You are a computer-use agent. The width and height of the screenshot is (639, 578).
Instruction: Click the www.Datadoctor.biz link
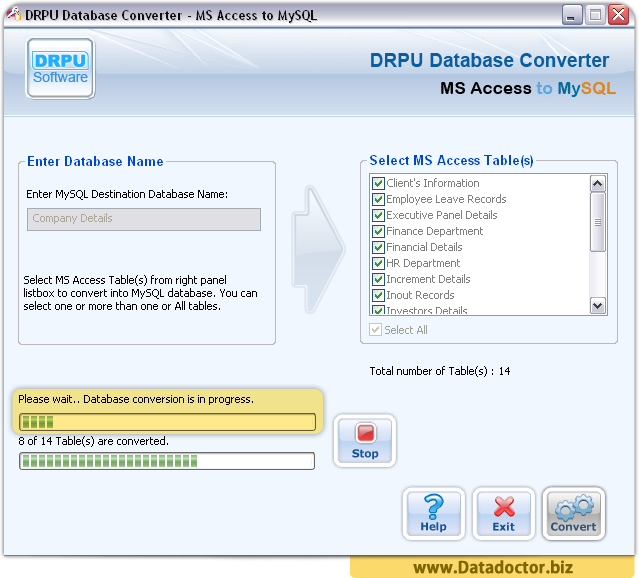(x=493, y=567)
